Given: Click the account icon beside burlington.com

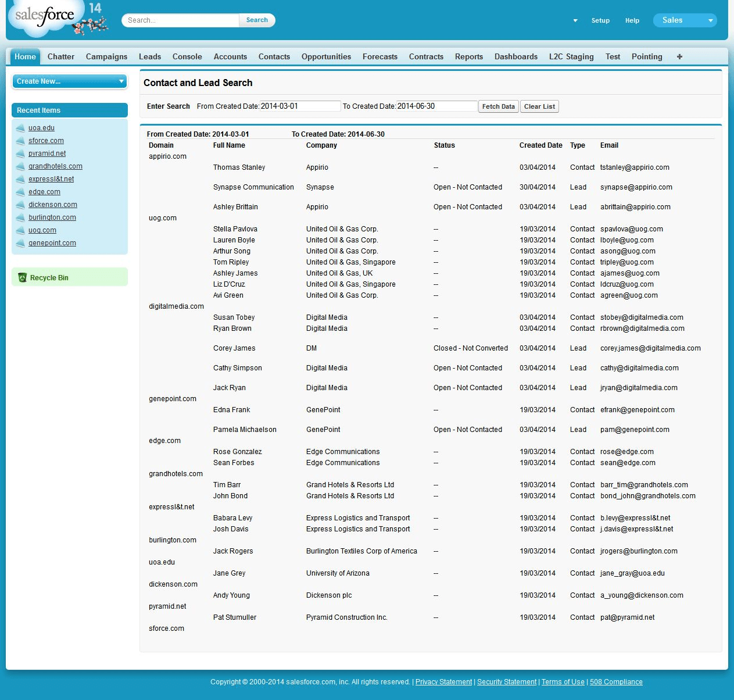Looking at the screenshot, I should (20, 217).
